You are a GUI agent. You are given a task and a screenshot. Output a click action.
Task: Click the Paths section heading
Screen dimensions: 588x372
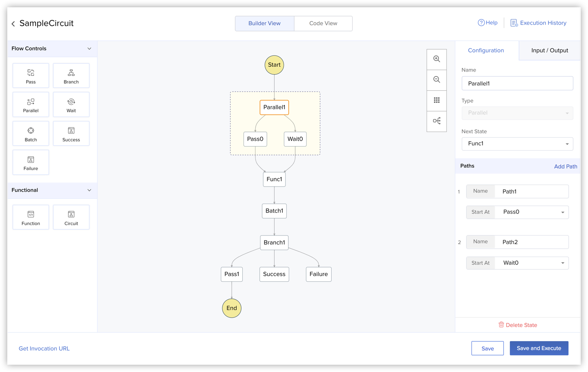pyautogui.click(x=467, y=166)
